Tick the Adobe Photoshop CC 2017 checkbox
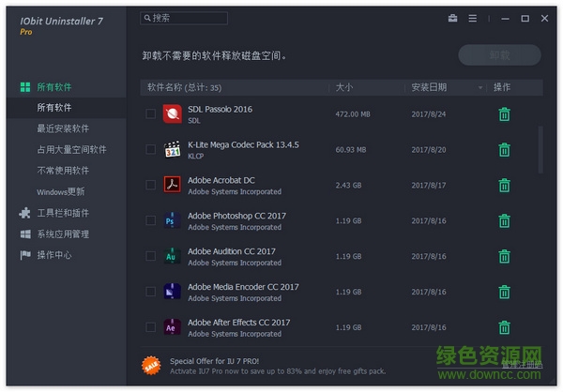The image size is (563, 392). pyautogui.click(x=150, y=220)
